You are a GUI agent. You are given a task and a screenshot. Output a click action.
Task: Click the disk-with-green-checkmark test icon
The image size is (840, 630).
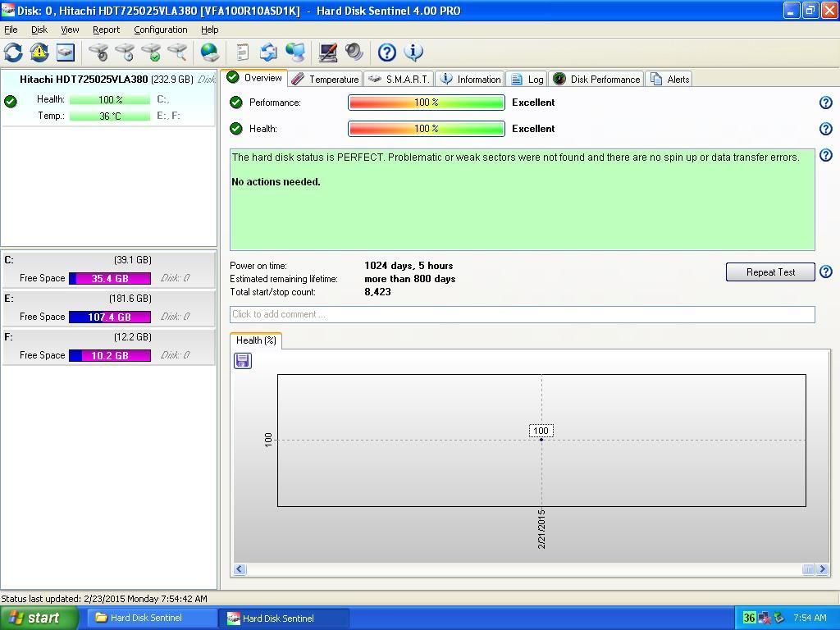pos(151,52)
